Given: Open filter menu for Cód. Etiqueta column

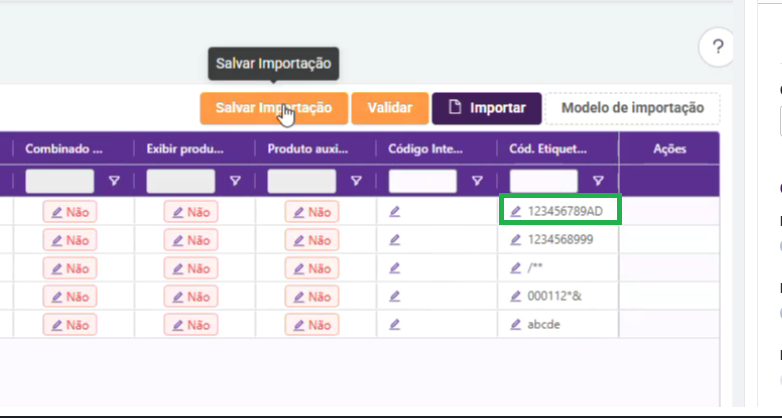Looking at the screenshot, I should click(598, 181).
